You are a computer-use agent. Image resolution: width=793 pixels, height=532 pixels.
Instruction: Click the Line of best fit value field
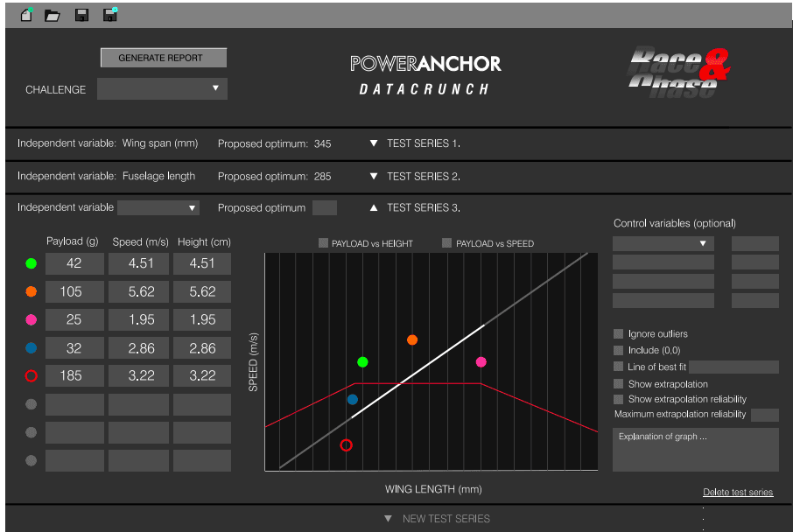[x=733, y=367]
